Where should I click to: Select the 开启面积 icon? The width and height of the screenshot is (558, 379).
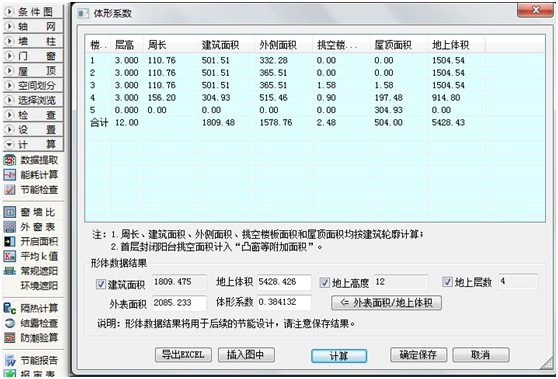coord(10,242)
